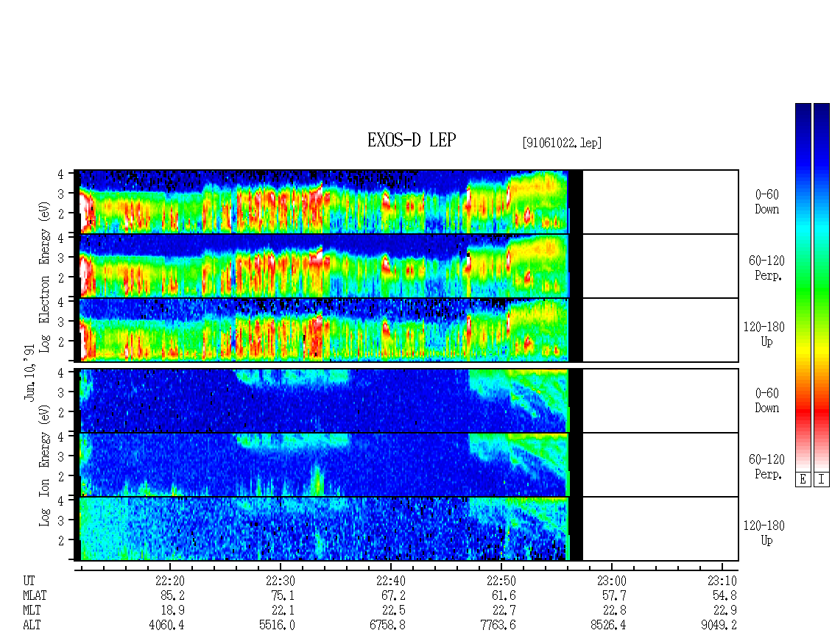The width and height of the screenshot is (832, 644).
Task: Click the MLT value 22.9
Action: [725, 611]
